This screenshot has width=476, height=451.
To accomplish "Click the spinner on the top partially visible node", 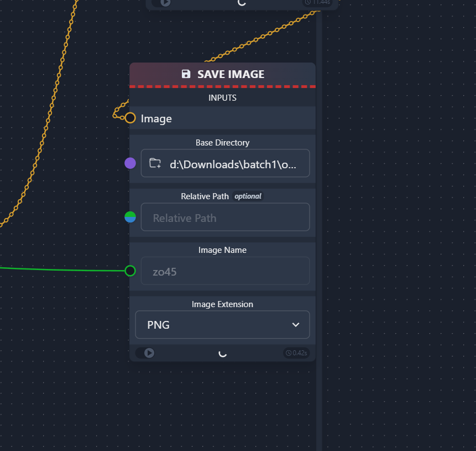I will (241, 3).
